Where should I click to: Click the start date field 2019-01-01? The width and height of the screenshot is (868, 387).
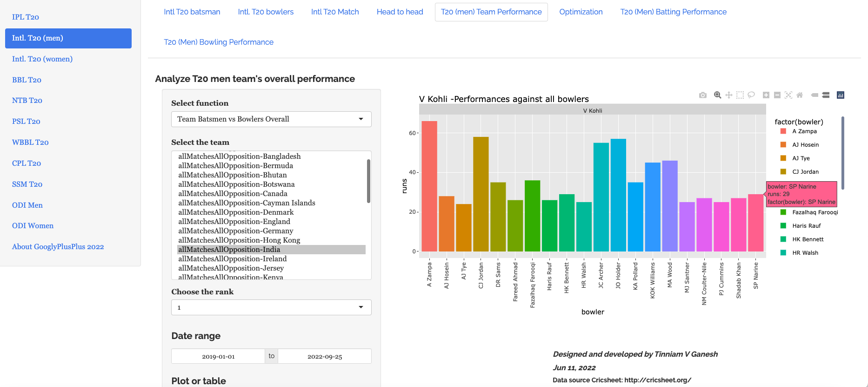point(218,356)
